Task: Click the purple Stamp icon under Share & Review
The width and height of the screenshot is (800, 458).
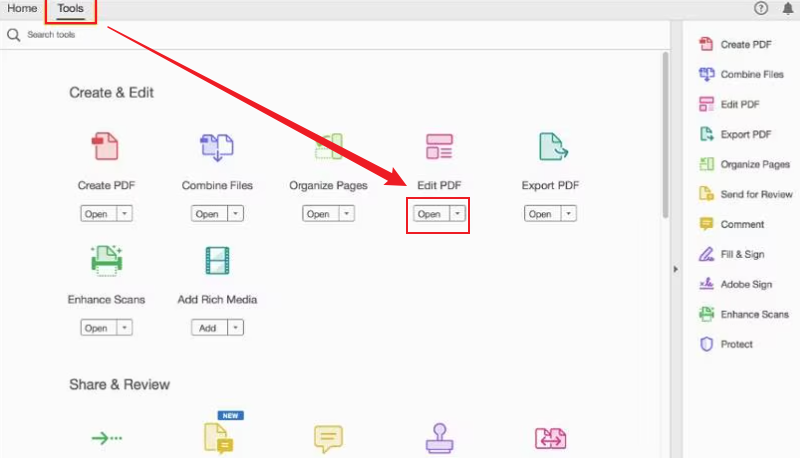Action: (x=439, y=438)
